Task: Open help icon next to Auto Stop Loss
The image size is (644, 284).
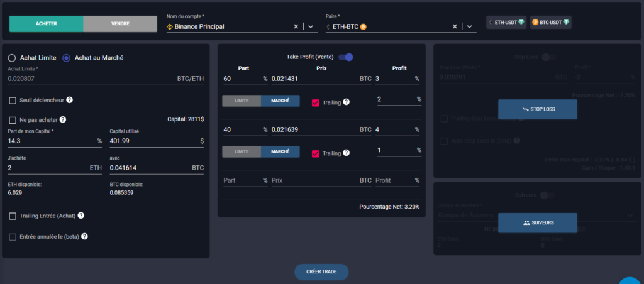Action: tap(517, 140)
